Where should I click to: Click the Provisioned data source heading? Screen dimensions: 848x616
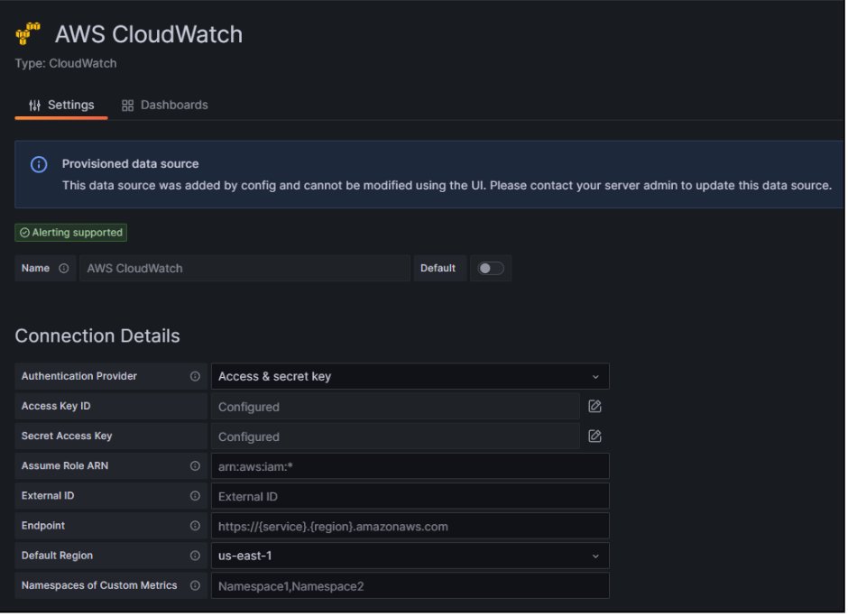coord(130,164)
